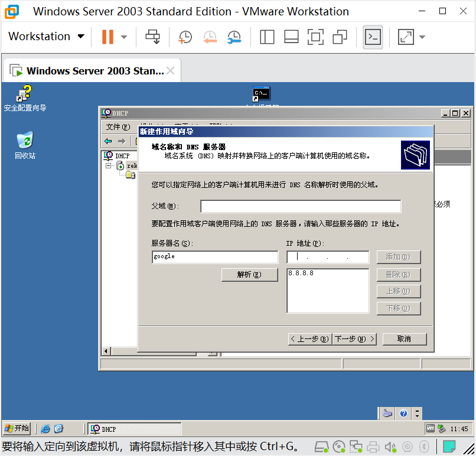Toggle the thumbnail bar view
The height and width of the screenshot is (456, 476).
point(291,37)
